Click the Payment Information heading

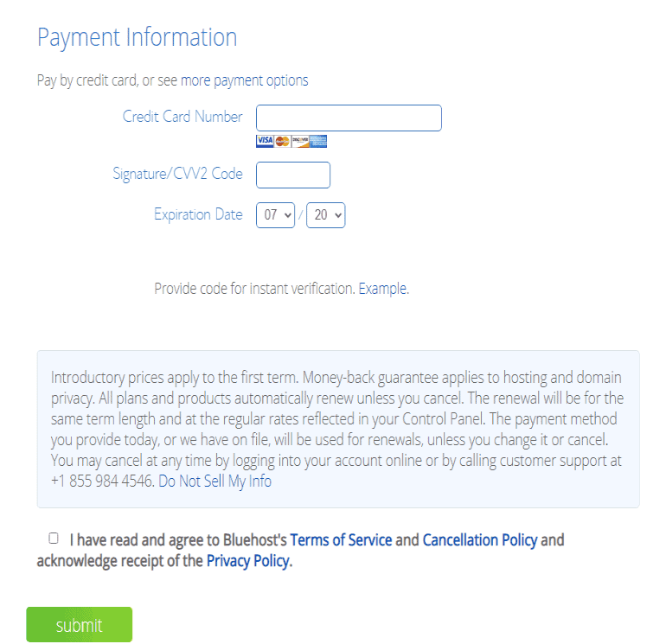[x=137, y=38]
